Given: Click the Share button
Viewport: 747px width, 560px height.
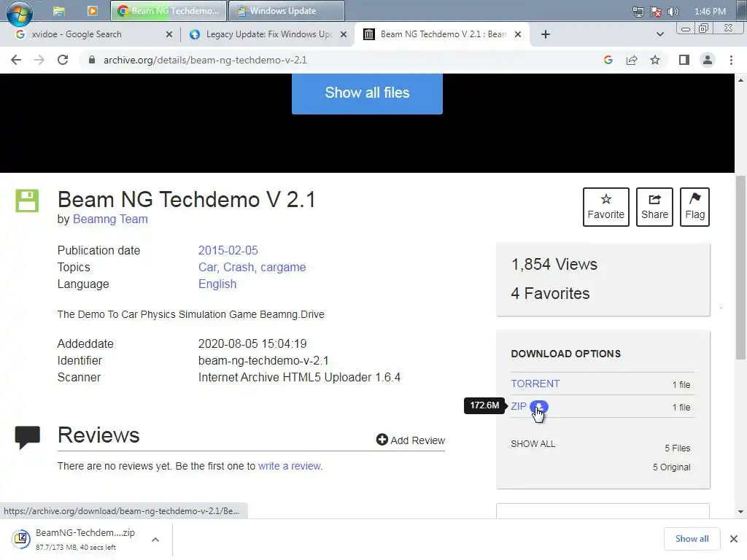Looking at the screenshot, I should point(654,206).
